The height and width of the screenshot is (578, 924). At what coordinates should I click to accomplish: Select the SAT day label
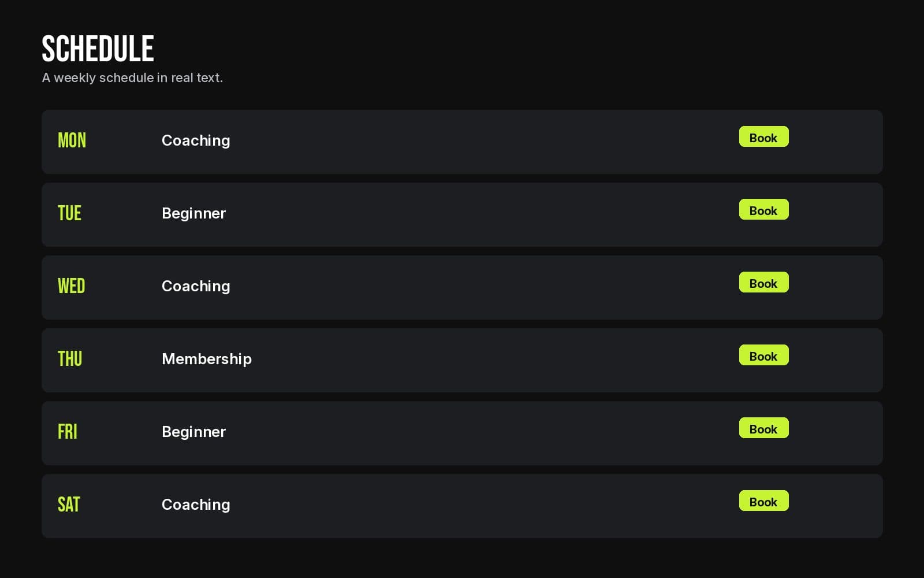(x=69, y=505)
